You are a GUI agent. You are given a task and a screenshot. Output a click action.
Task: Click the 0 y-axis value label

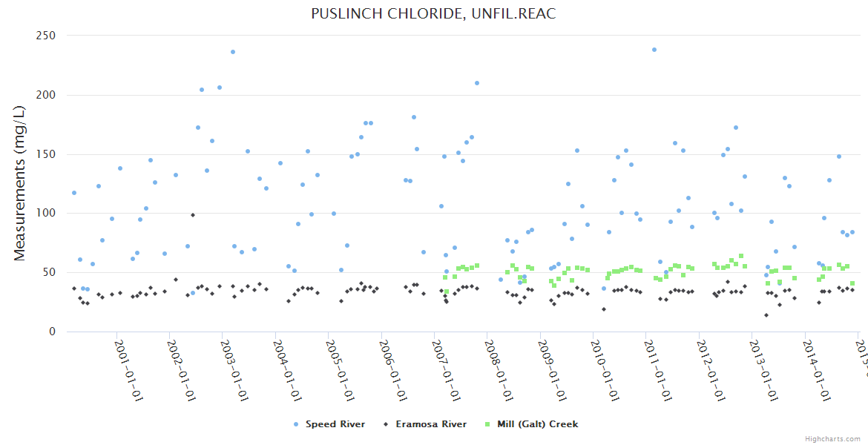click(52, 332)
